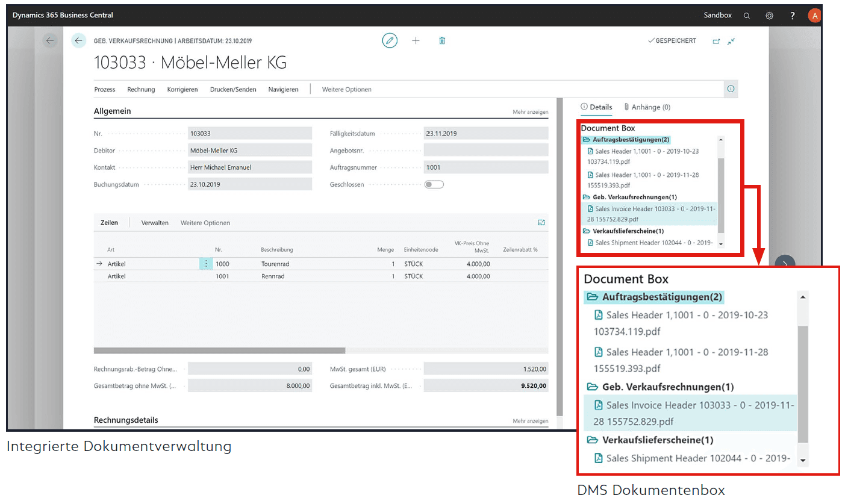The width and height of the screenshot is (848, 504).
Task: Open Verwalten in the lines section
Action: coord(155,223)
